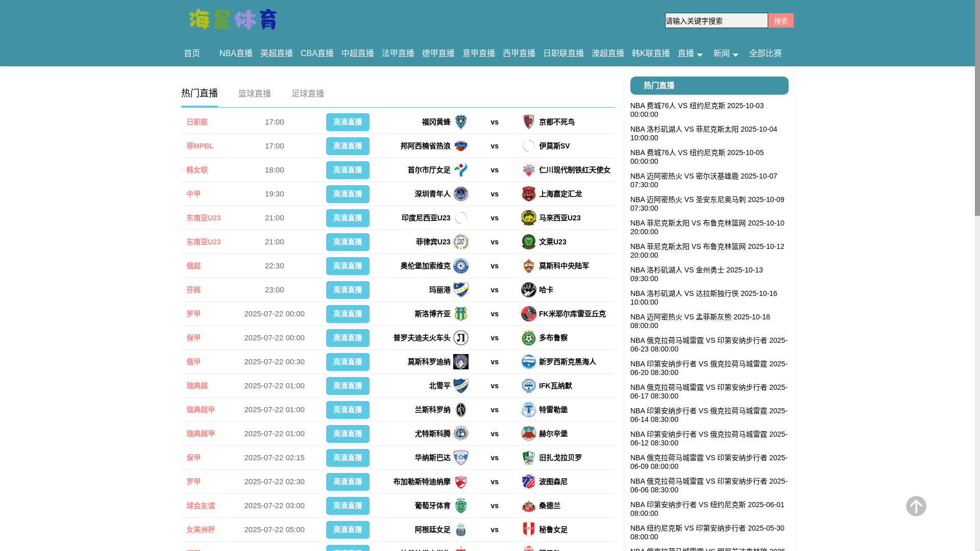
Task: Open the 球会友谊 league link
Action: click(201, 506)
